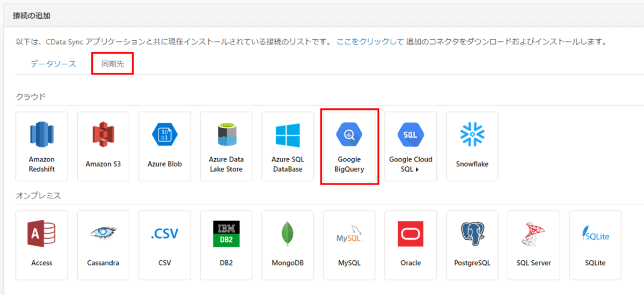Select the SQLite connector icon
This screenshot has height=295, width=644.
(x=595, y=234)
